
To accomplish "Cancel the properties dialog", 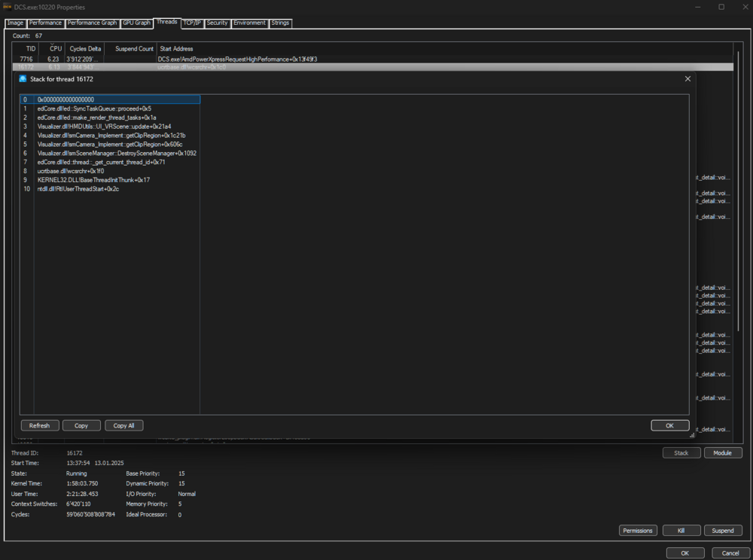I will (729, 552).
